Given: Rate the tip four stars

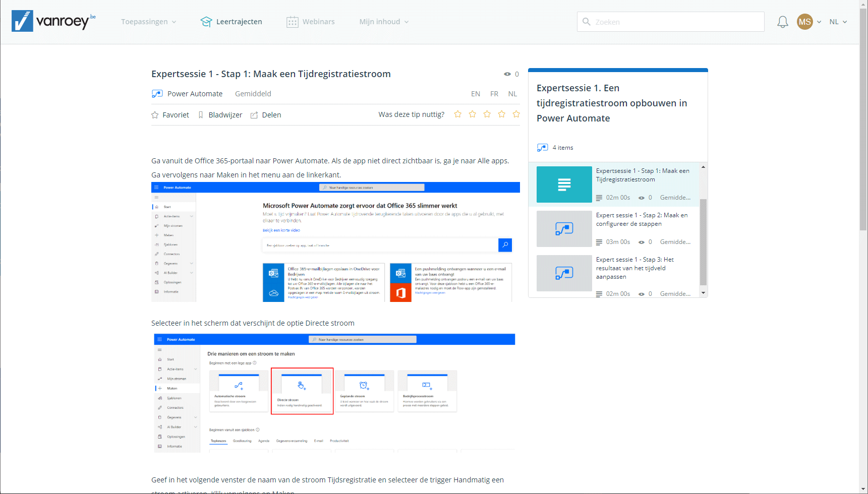Looking at the screenshot, I should (x=502, y=114).
